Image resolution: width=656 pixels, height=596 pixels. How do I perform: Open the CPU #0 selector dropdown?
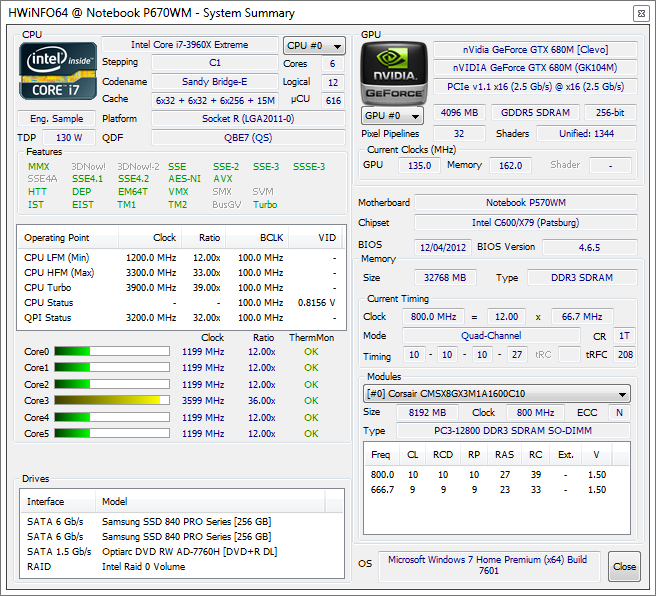coord(314,46)
